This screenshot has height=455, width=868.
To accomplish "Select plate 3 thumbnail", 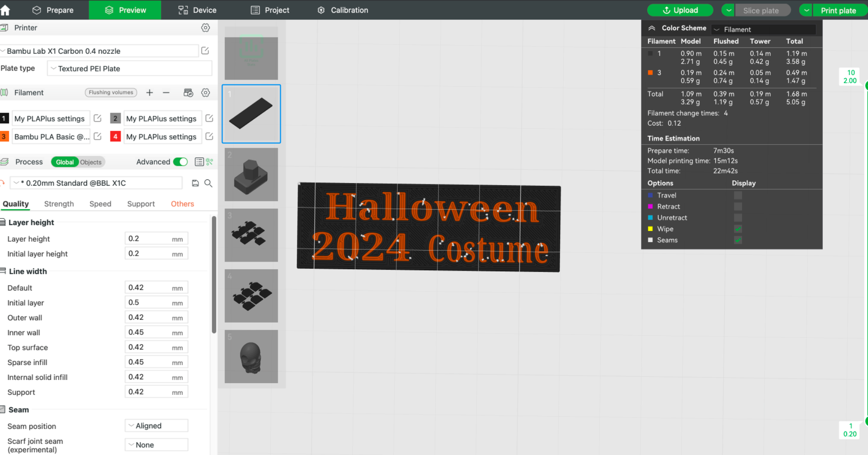I will tap(251, 235).
